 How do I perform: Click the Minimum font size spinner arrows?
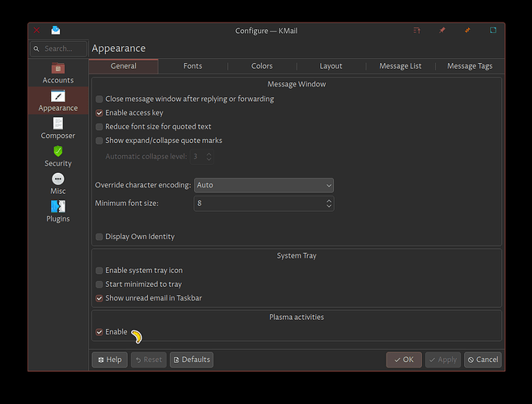(x=328, y=204)
